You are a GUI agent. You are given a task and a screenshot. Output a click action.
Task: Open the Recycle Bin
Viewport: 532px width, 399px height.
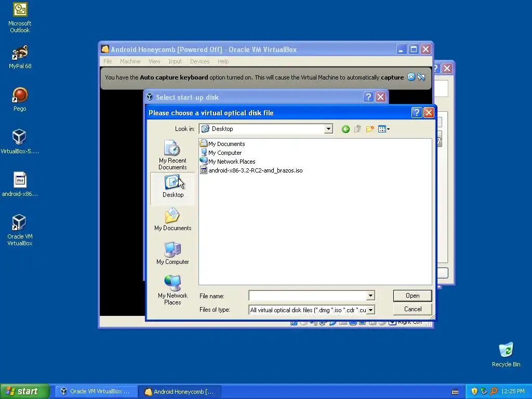tap(506, 355)
